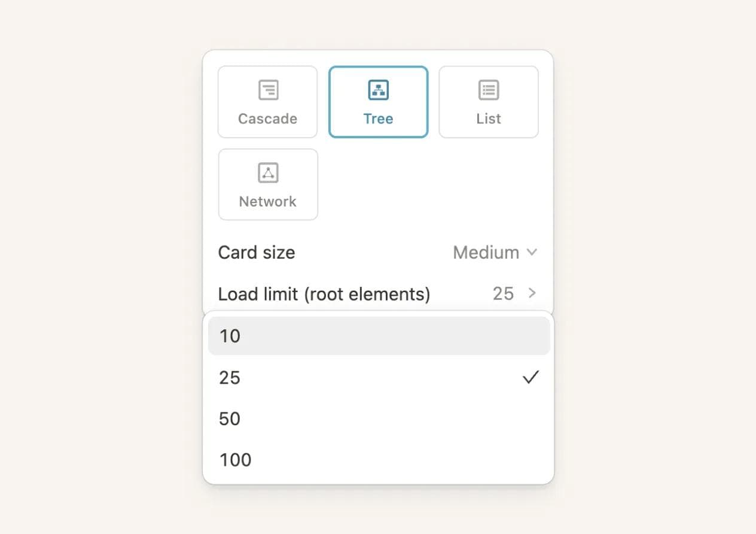This screenshot has width=756, height=534.
Task: Choose the Network text label
Action: tap(267, 201)
